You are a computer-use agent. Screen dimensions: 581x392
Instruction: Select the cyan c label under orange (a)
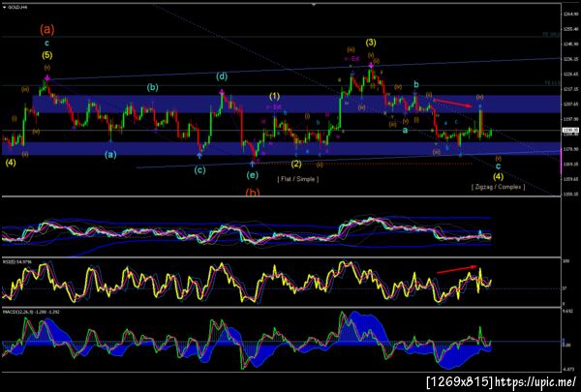[x=47, y=44]
